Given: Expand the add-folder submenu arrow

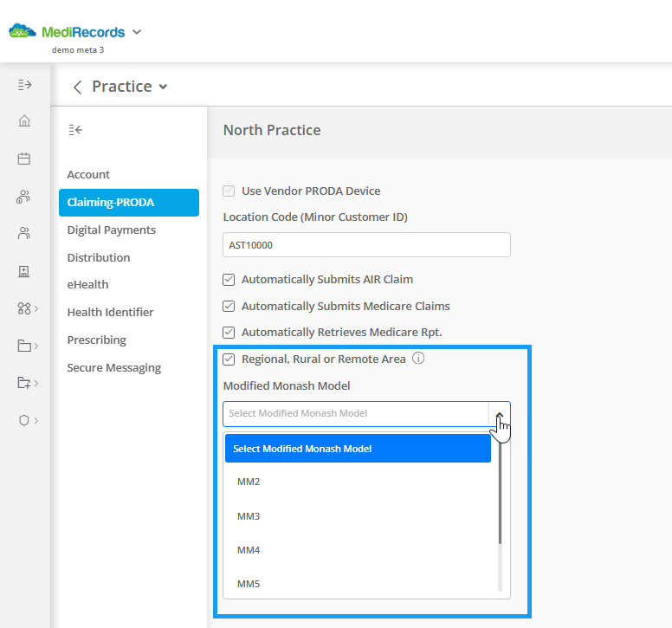Looking at the screenshot, I should coord(36,383).
